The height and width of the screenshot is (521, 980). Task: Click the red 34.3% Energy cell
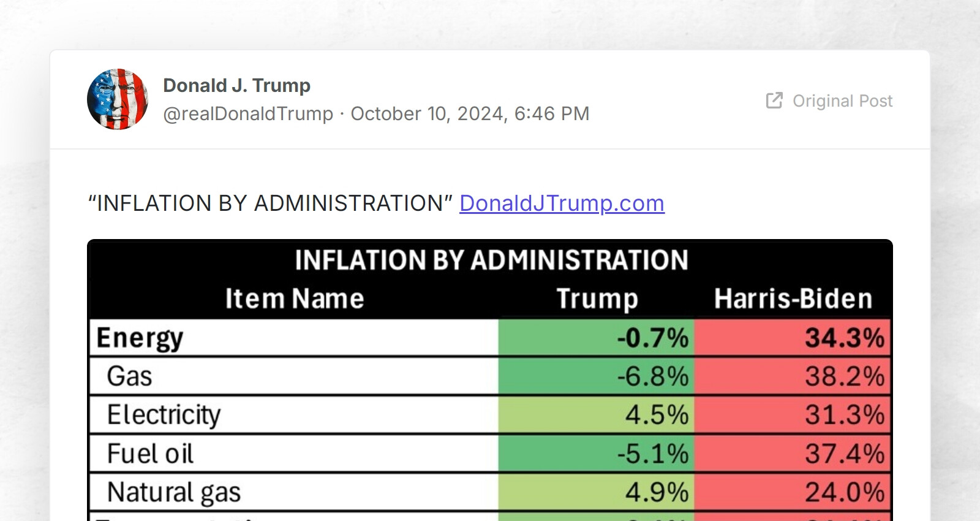(x=793, y=337)
